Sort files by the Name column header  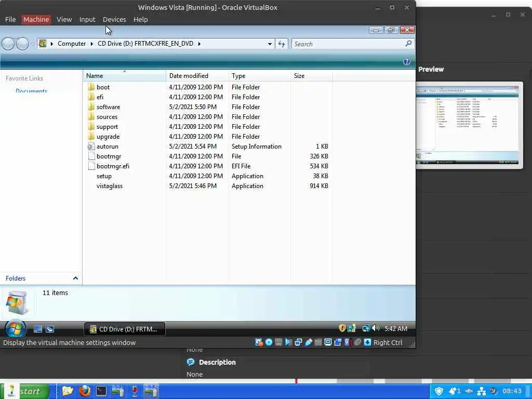125,76
